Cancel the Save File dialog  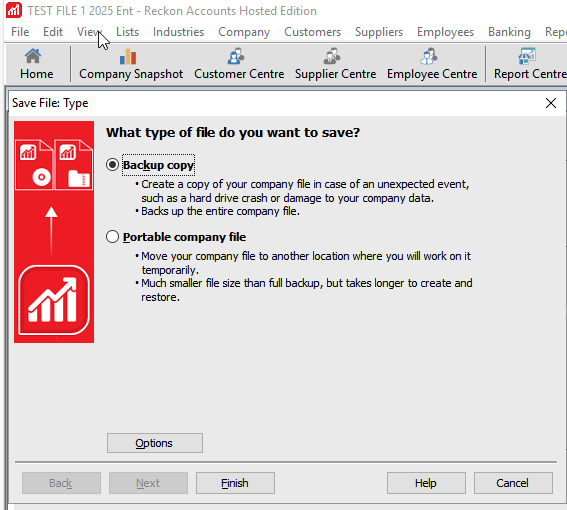tap(513, 483)
